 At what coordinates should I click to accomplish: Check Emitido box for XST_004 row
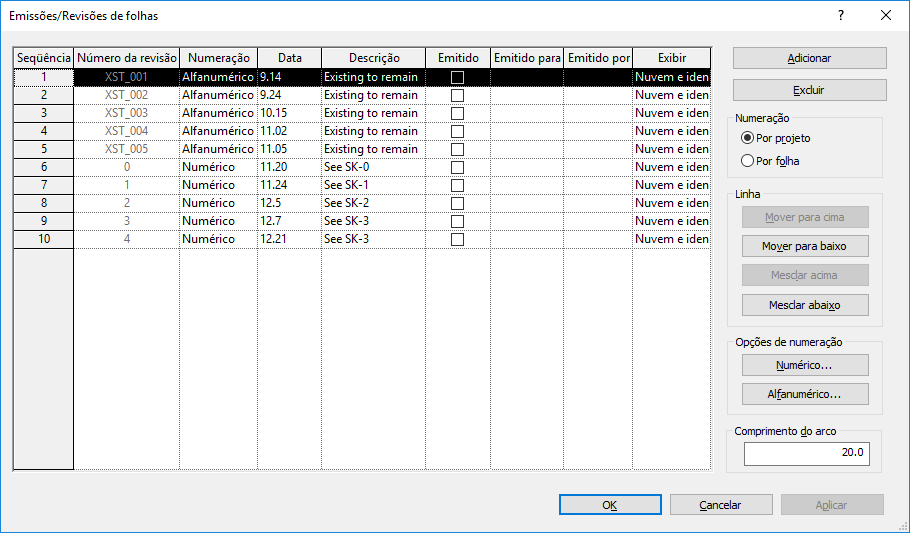click(457, 131)
